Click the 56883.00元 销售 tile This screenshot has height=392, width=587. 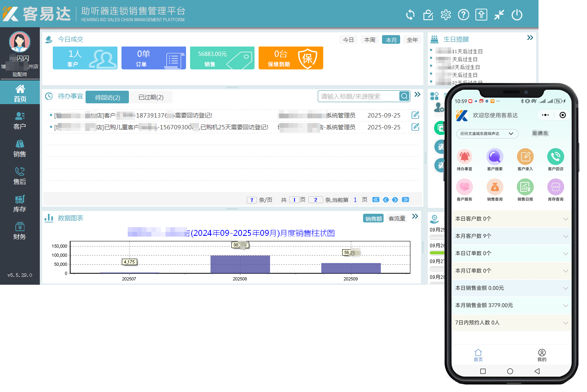(222, 58)
